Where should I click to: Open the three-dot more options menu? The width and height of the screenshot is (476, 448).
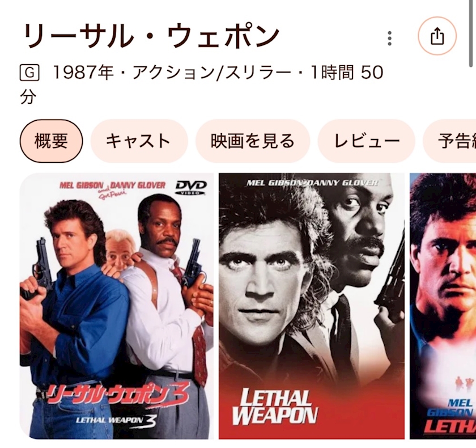click(x=389, y=38)
